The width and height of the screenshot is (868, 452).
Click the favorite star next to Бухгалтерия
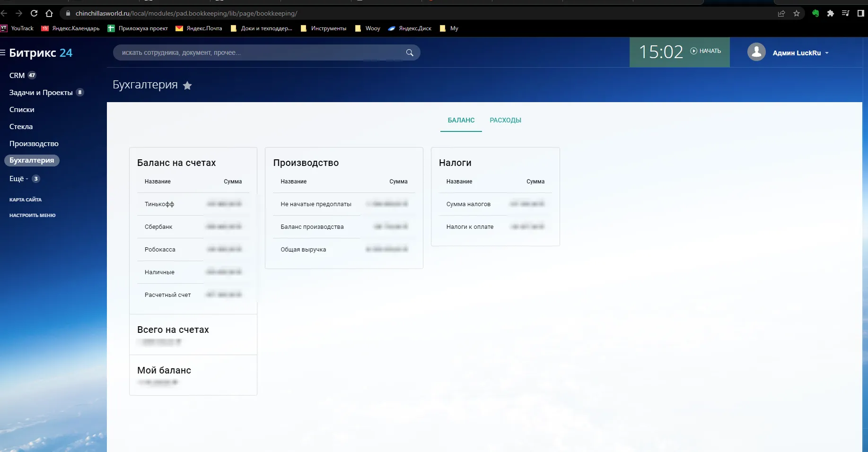(187, 86)
